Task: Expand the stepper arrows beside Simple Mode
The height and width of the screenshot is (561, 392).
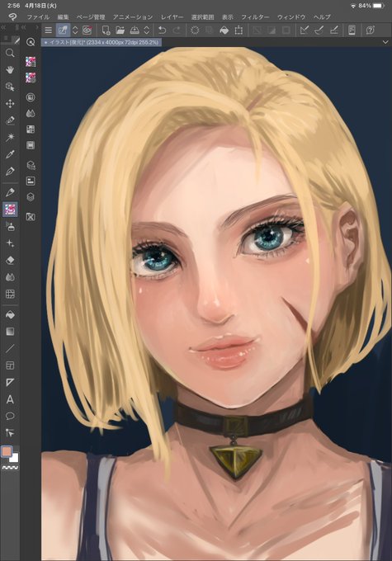Action: (x=75, y=30)
